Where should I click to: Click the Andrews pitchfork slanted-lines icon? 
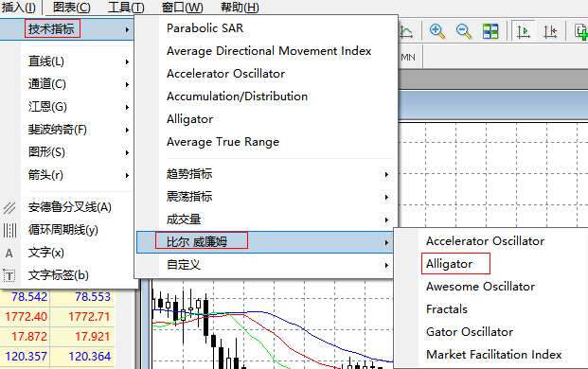pos(9,207)
